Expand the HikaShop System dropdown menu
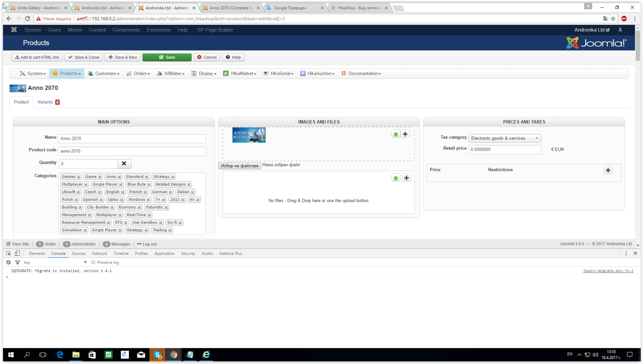The width and height of the screenshot is (643, 364). [x=33, y=73]
